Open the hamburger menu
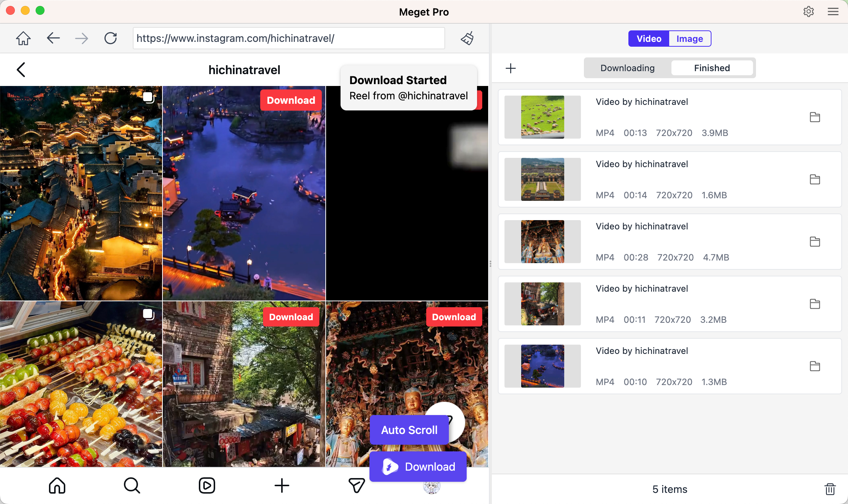The width and height of the screenshot is (848, 504). point(833,11)
